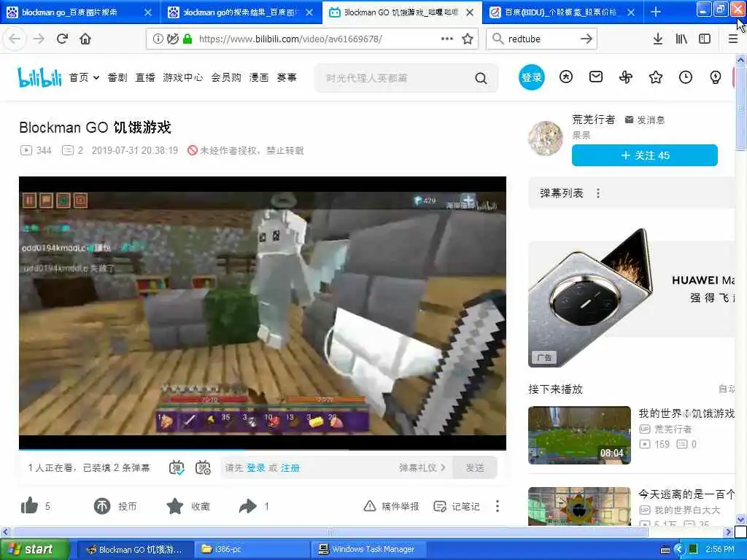Open more options dots beside 记笔记
Viewport: 747px width, 560px height.
pyautogui.click(x=498, y=506)
